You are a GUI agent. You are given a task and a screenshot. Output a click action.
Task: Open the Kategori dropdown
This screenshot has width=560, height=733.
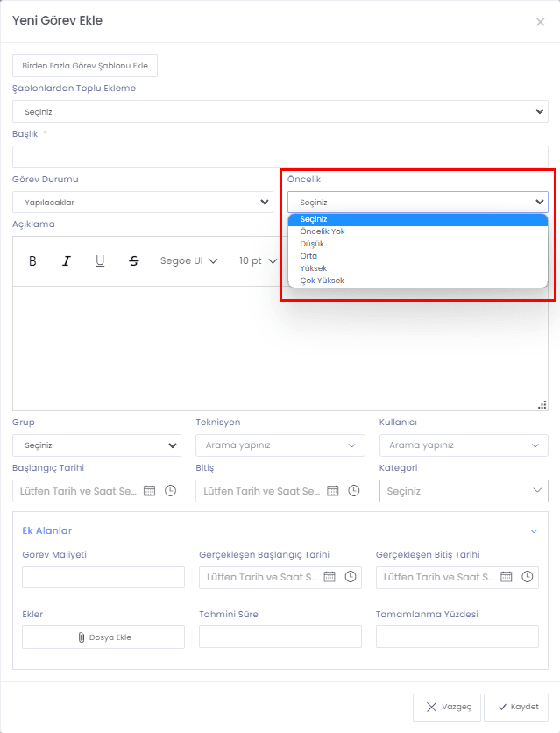coord(464,491)
